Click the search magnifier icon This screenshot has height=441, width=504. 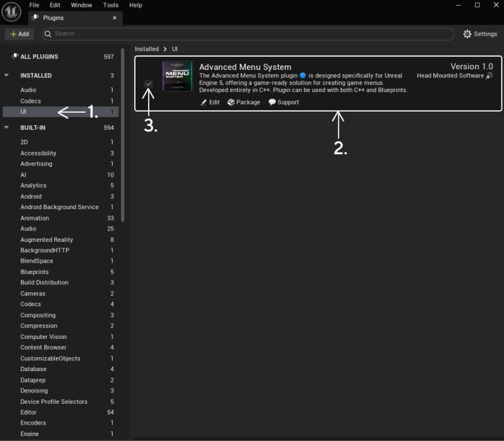pos(48,34)
